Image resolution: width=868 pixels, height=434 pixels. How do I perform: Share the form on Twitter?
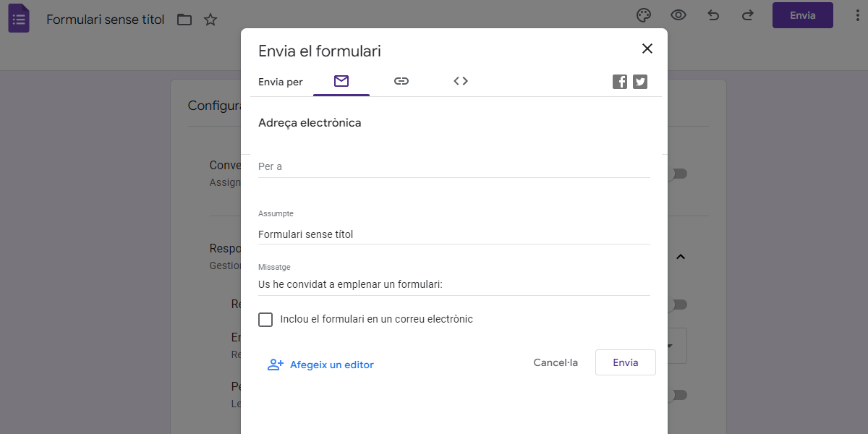pyautogui.click(x=639, y=82)
